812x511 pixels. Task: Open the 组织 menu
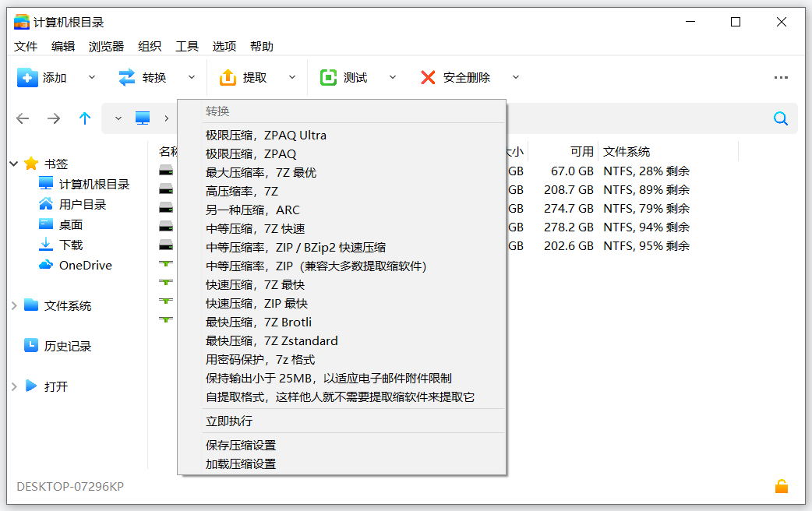click(150, 47)
